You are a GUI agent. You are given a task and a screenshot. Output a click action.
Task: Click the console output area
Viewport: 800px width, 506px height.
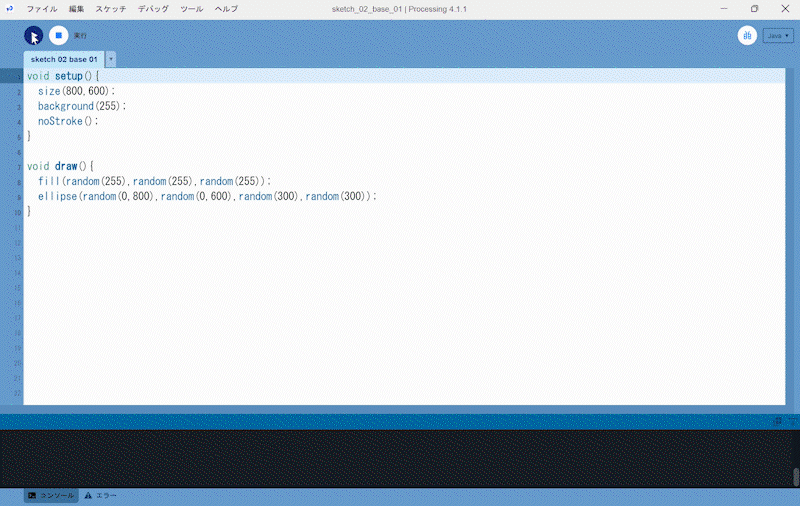point(396,458)
